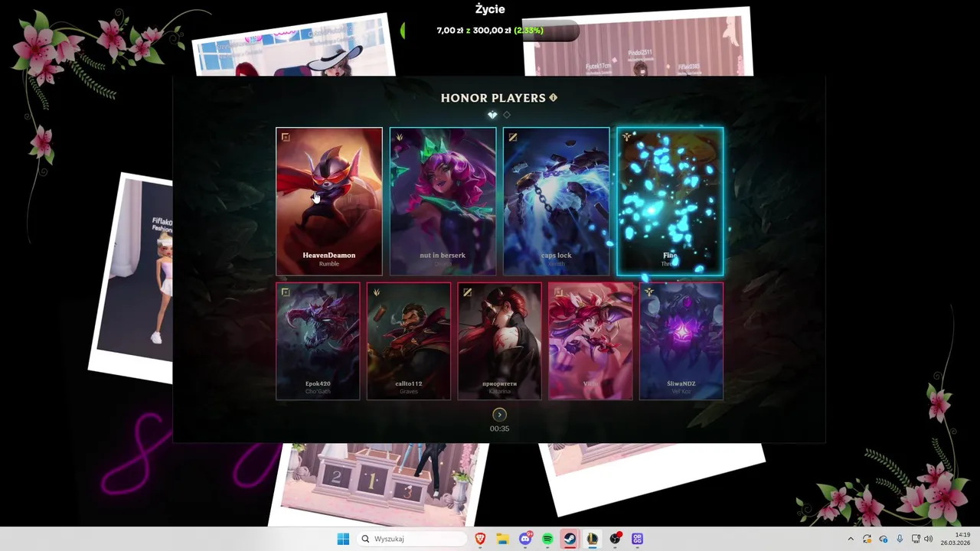Switch to Steam in the taskbar
The height and width of the screenshot is (551, 980).
coord(570,539)
